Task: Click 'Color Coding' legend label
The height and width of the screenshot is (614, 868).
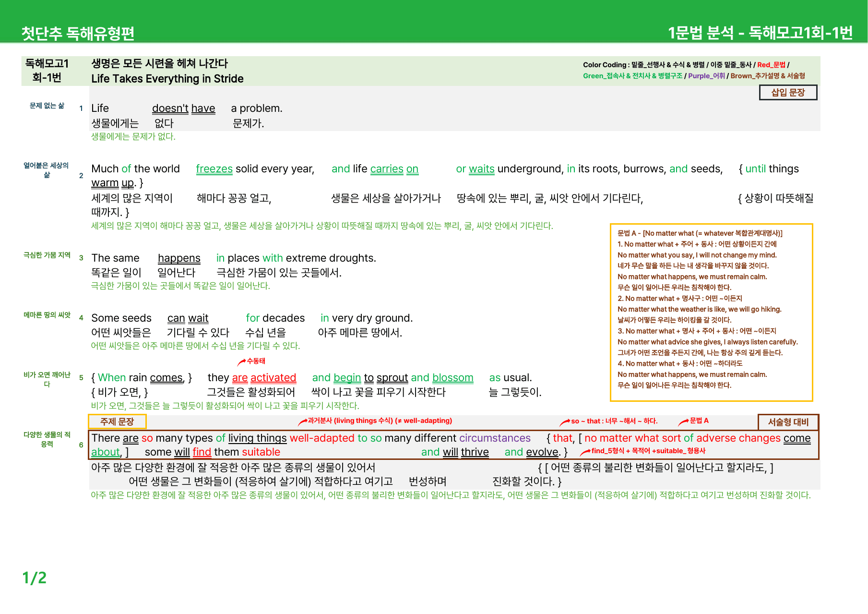Action: [x=605, y=65]
